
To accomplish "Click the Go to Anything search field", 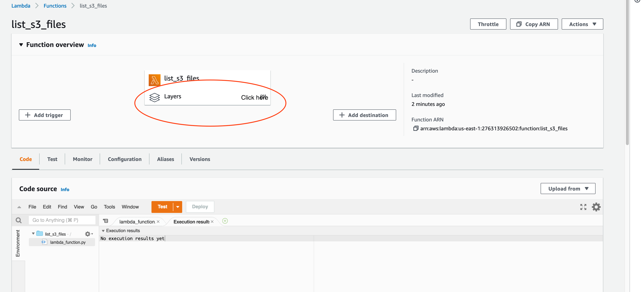I will pyautogui.click(x=62, y=220).
